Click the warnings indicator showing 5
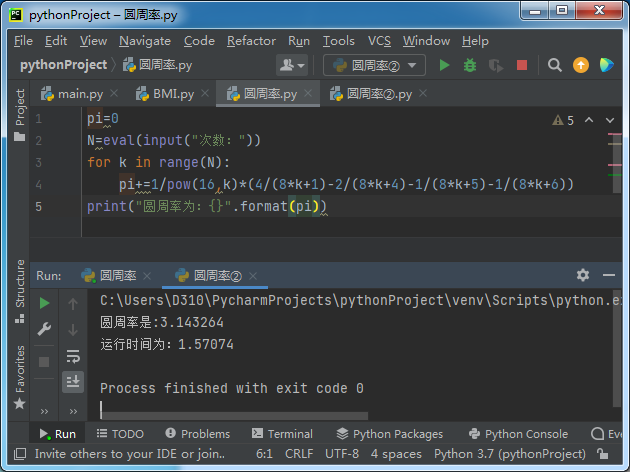630x472 pixels. tap(563, 120)
